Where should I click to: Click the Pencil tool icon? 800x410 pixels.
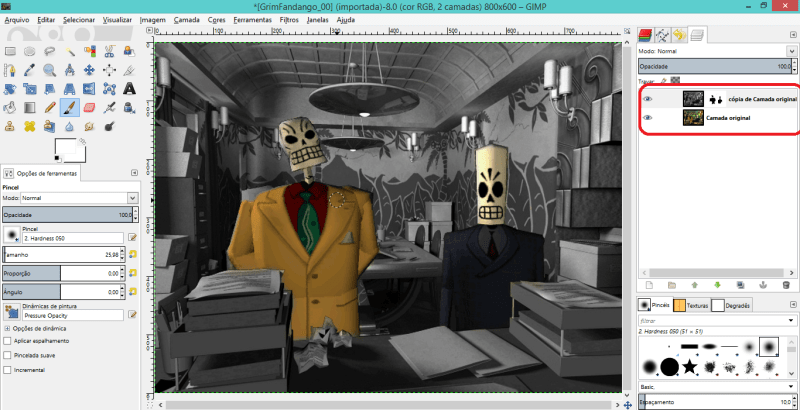[48, 107]
